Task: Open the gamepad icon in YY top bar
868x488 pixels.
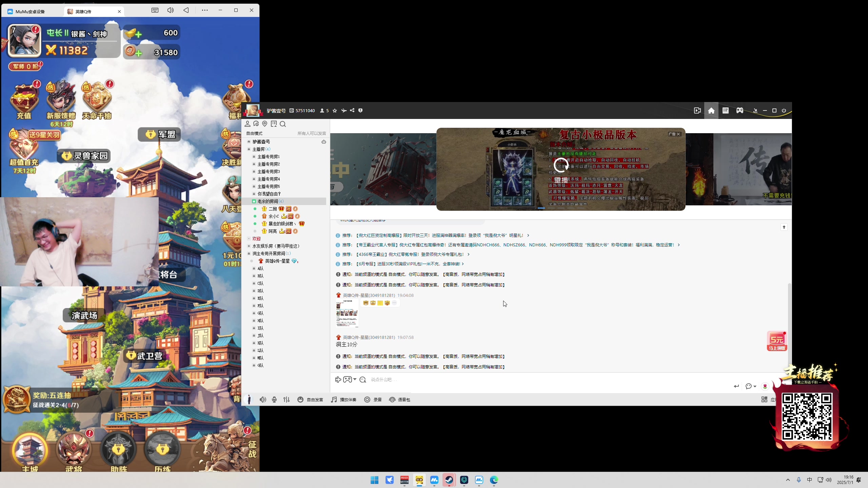Action: coord(740,110)
